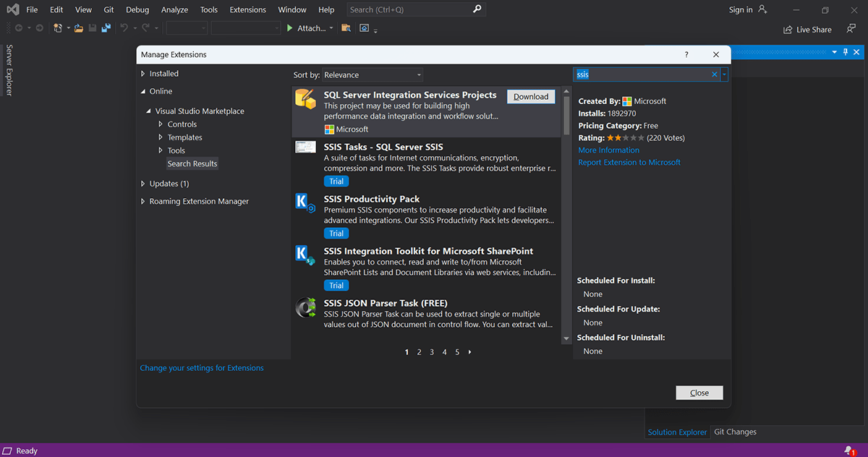Open the Server Explorer side tab
This screenshot has height=457, width=868.
(9, 70)
